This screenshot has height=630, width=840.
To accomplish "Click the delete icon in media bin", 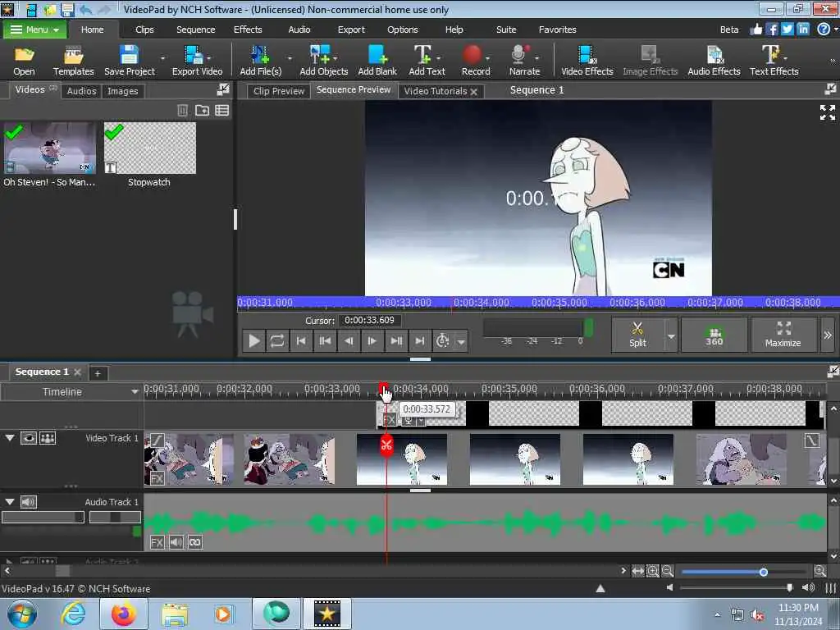I will (182, 111).
